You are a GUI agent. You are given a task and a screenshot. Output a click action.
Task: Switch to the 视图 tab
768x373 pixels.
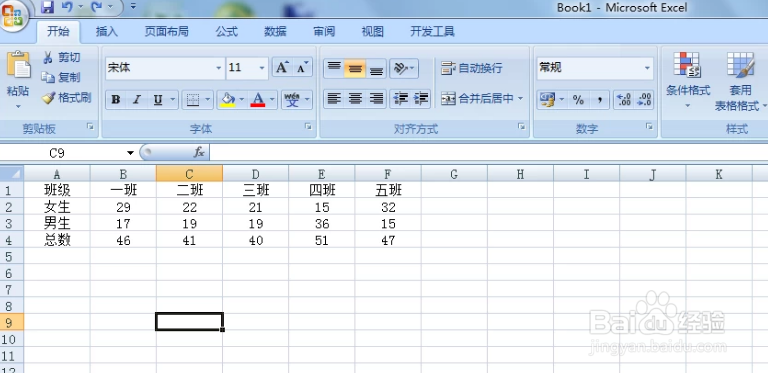tap(373, 32)
